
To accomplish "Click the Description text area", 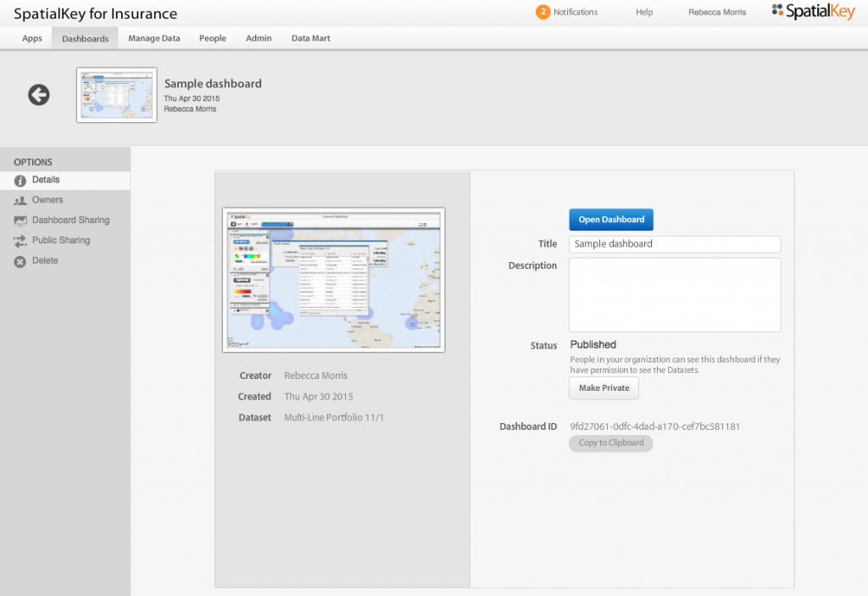I will coord(675,295).
